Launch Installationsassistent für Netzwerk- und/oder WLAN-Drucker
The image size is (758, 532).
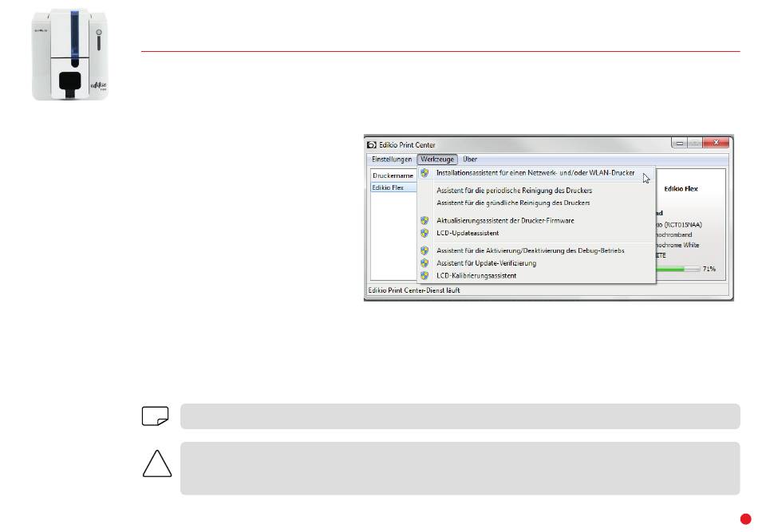click(535, 173)
